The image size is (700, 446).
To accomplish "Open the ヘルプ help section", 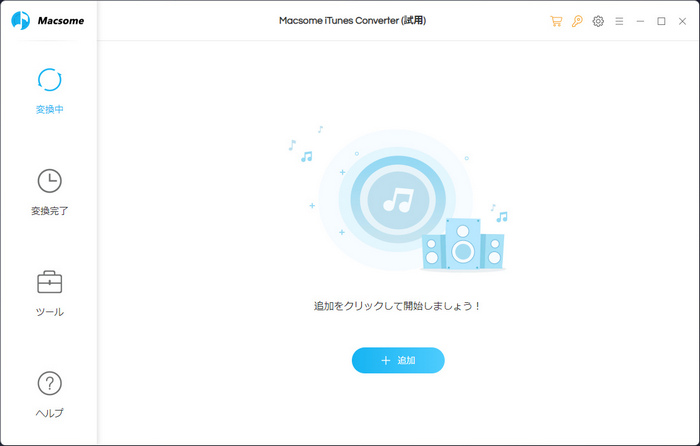I will coord(49,395).
